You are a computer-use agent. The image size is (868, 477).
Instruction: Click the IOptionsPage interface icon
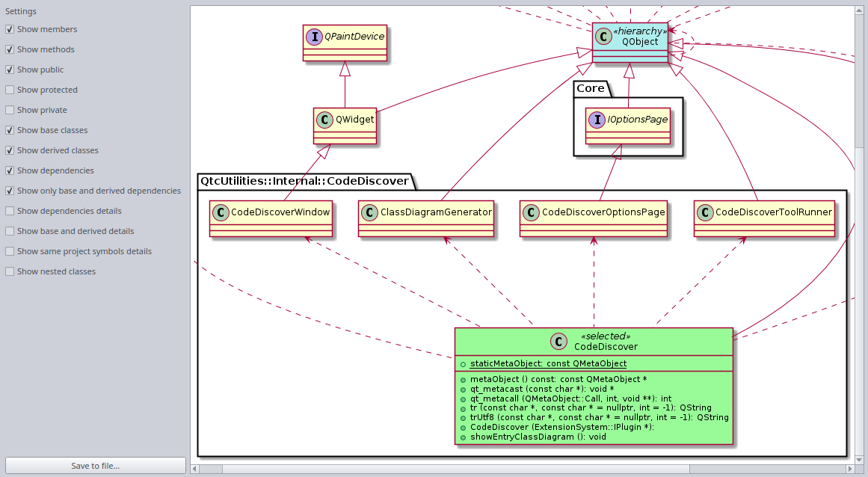click(x=597, y=119)
